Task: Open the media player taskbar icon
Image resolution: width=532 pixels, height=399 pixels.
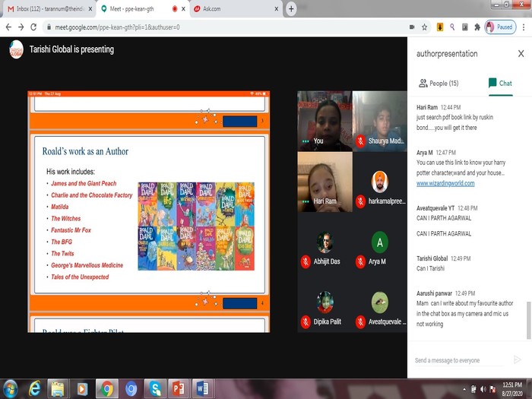Action: (x=82, y=389)
